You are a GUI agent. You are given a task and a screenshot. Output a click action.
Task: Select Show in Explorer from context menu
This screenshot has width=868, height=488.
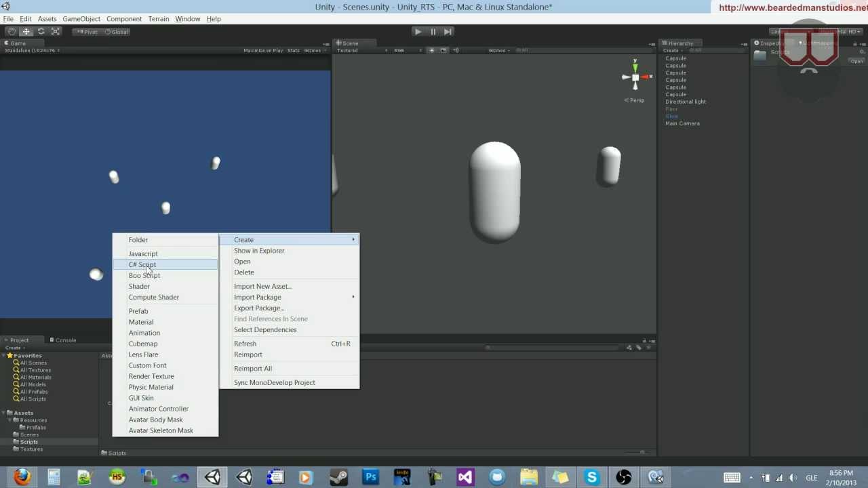290,251
